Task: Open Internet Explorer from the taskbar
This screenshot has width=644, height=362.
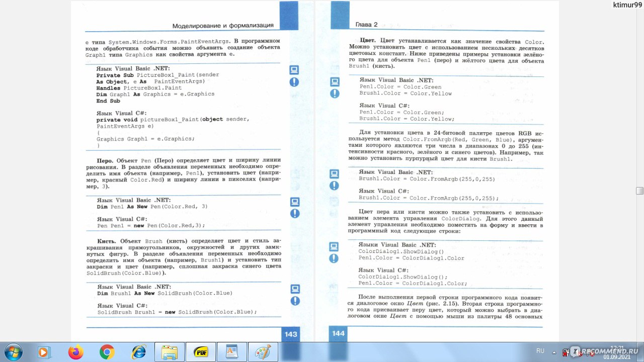Action: click(138, 352)
